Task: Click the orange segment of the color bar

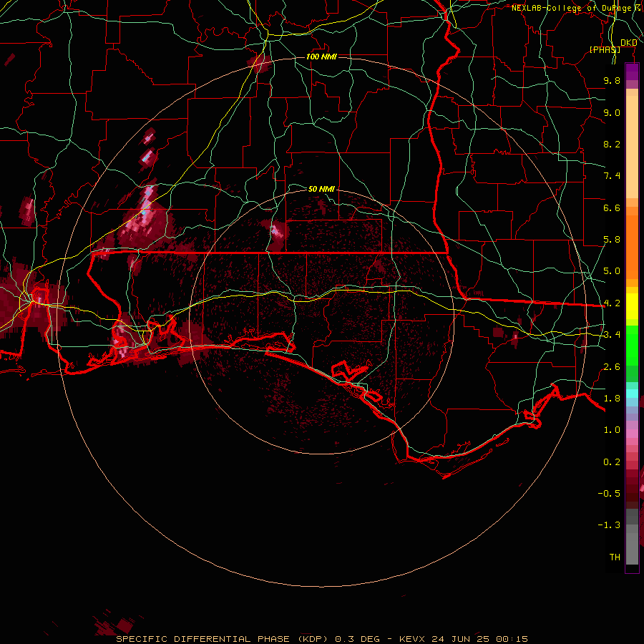Action: [632, 248]
